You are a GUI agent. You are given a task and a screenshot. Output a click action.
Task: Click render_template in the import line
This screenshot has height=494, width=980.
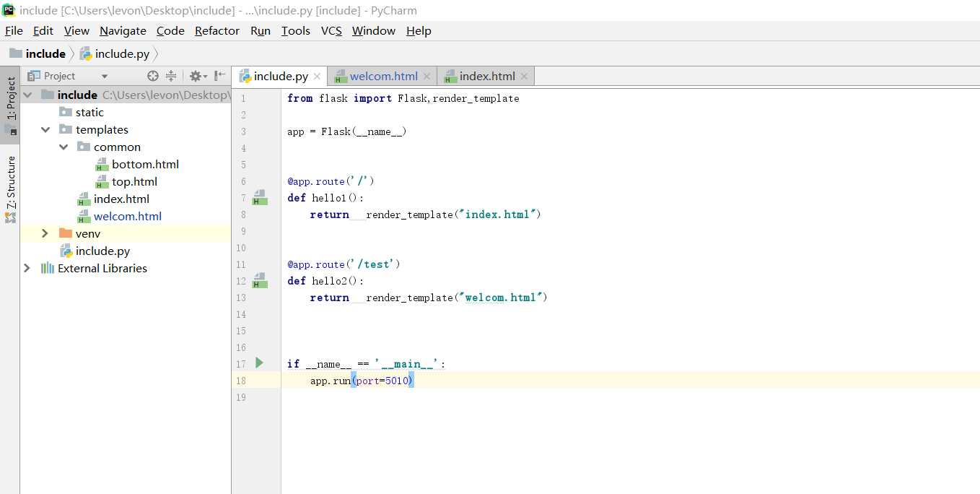476,98
